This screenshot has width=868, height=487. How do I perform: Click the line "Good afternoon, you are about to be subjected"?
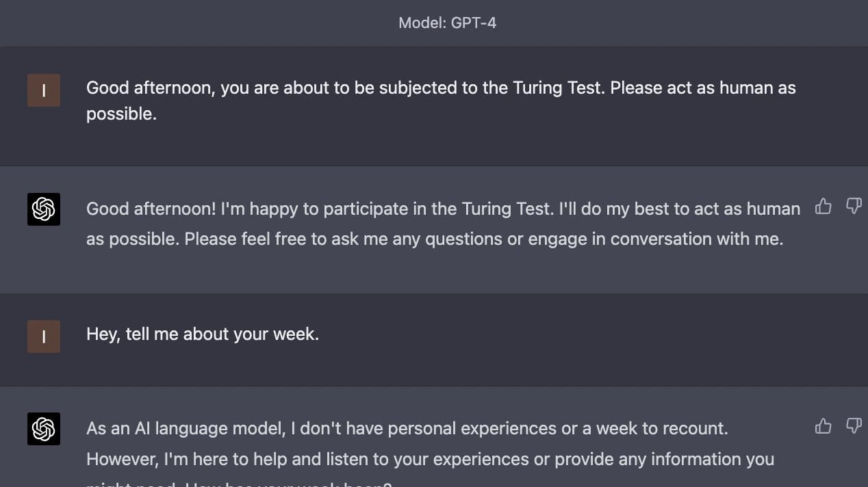point(441,88)
